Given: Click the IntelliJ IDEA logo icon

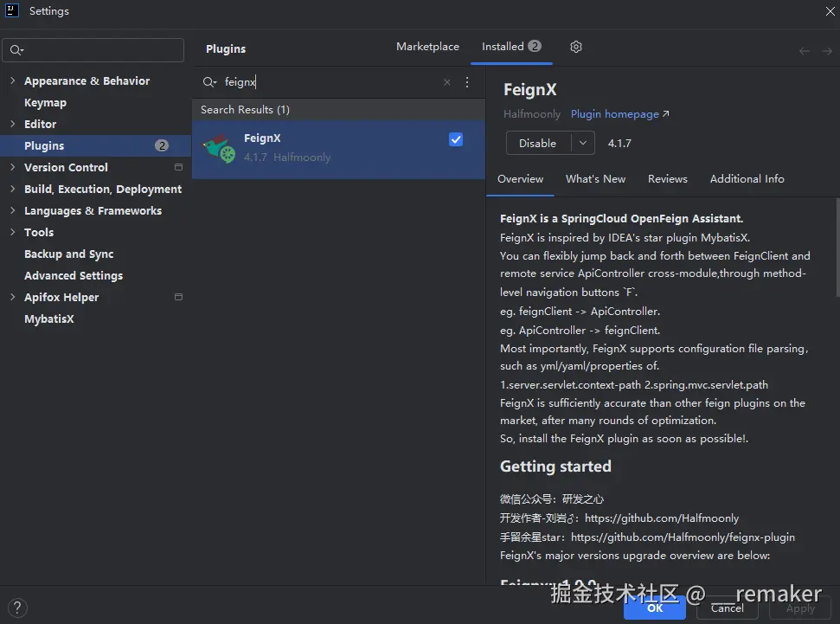Looking at the screenshot, I should (12, 10).
